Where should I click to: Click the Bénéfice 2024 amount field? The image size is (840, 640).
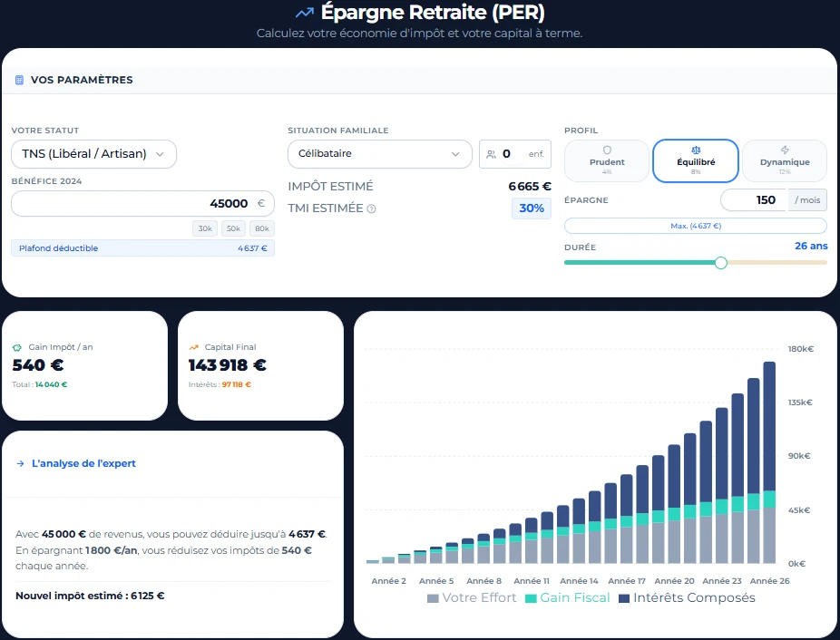point(136,204)
